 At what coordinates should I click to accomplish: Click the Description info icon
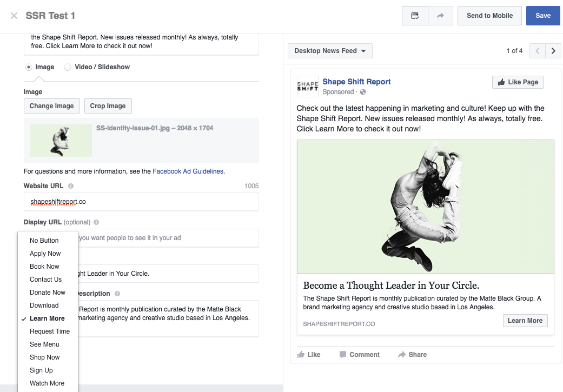(117, 294)
